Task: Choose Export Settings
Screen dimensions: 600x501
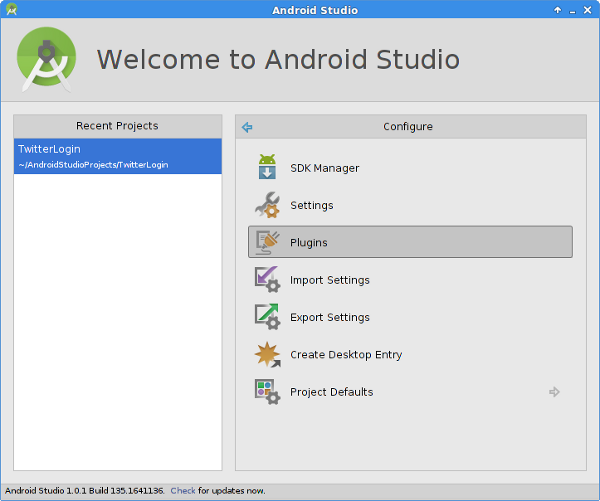Action: (x=410, y=317)
